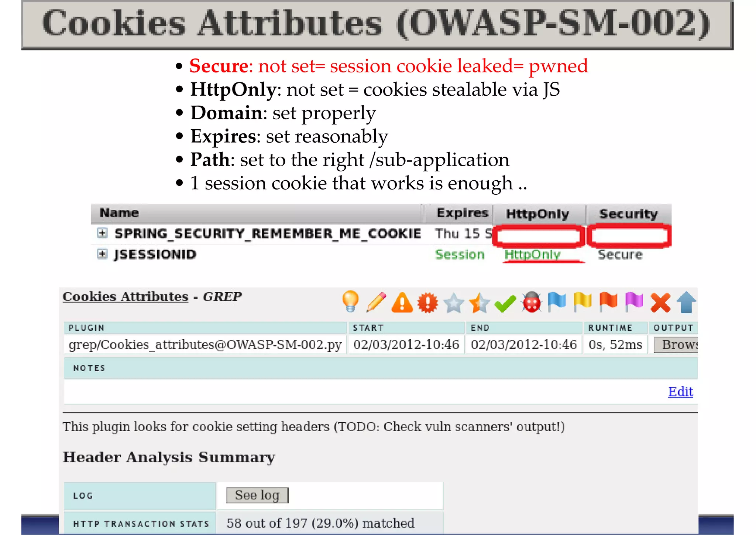The image size is (756, 535).
Task: Open the Cookies Attributes link
Action: 126,297
